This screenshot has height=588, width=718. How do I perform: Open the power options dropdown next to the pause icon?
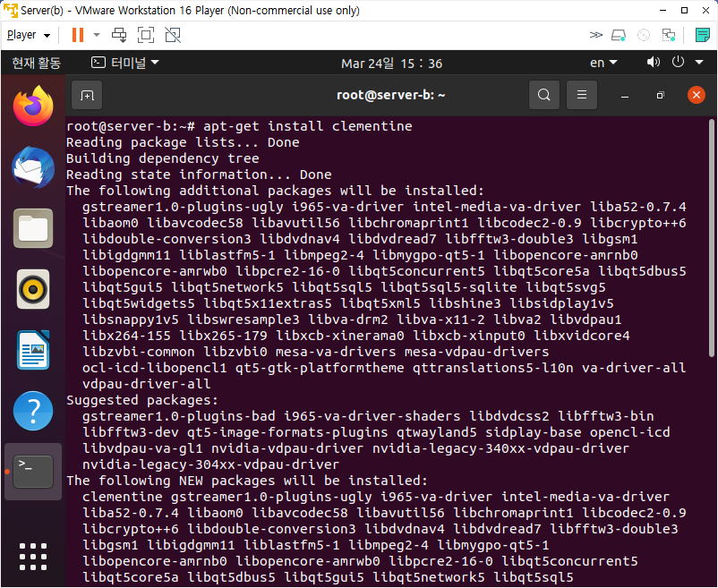point(97,35)
